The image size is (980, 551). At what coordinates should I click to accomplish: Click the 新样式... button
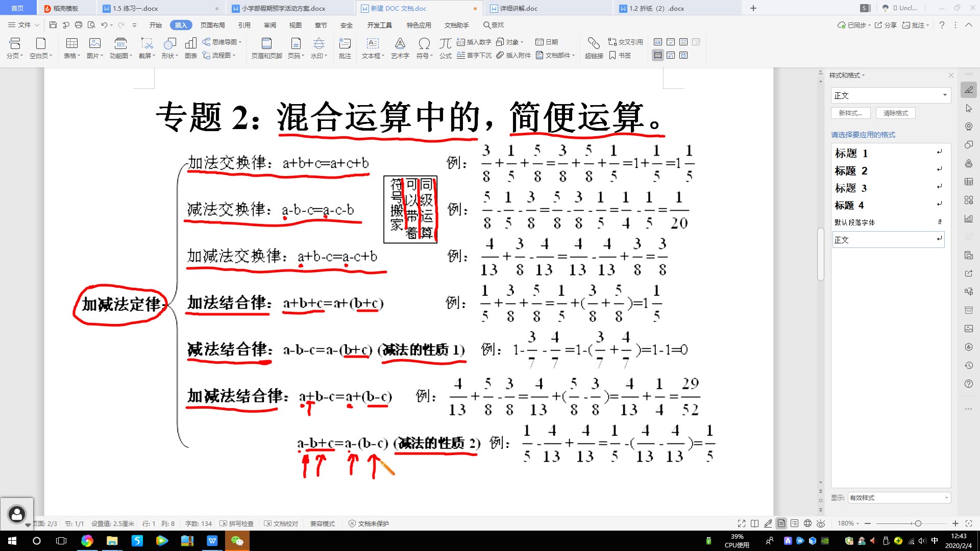tap(850, 113)
